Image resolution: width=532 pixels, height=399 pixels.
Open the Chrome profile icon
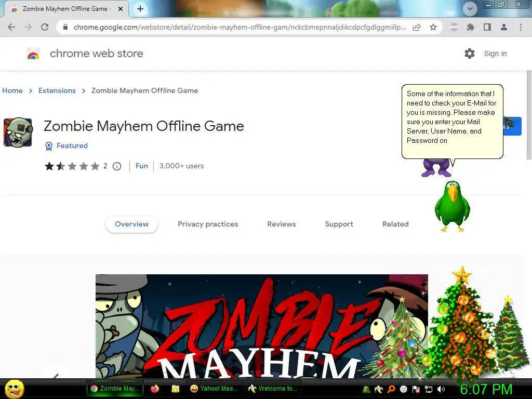click(504, 27)
